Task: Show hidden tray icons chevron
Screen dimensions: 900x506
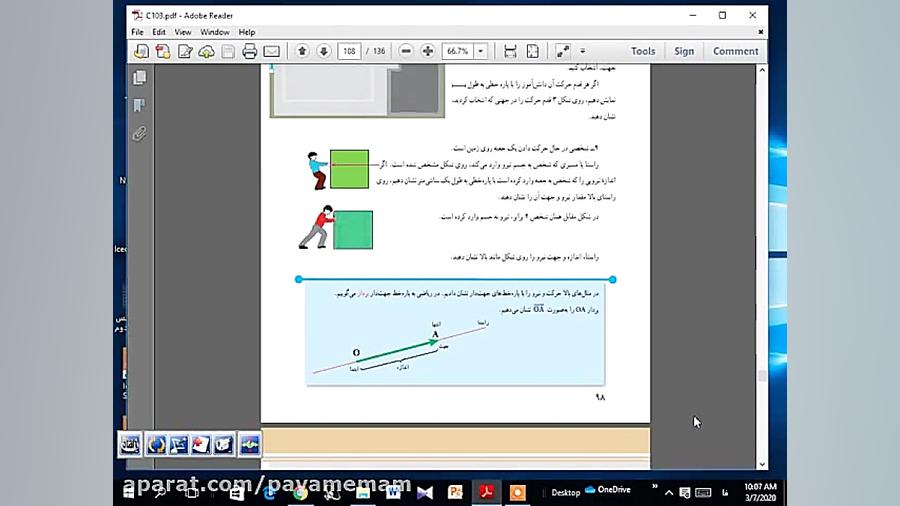Action: coord(669,492)
